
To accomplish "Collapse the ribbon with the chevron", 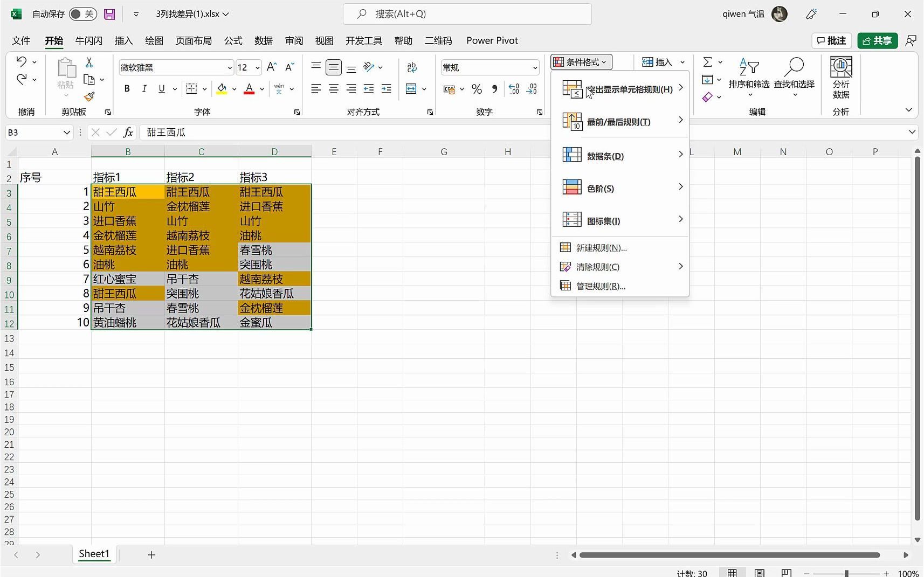I will (909, 110).
